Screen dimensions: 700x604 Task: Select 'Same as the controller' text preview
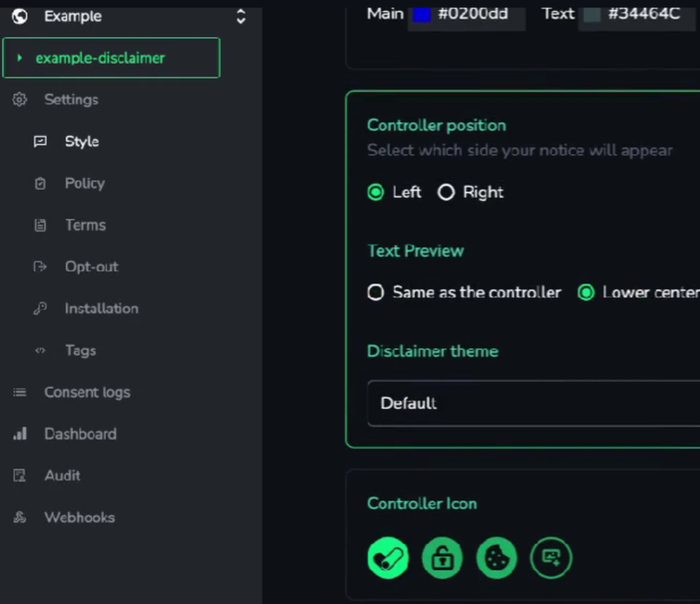(x=376, y=293)
